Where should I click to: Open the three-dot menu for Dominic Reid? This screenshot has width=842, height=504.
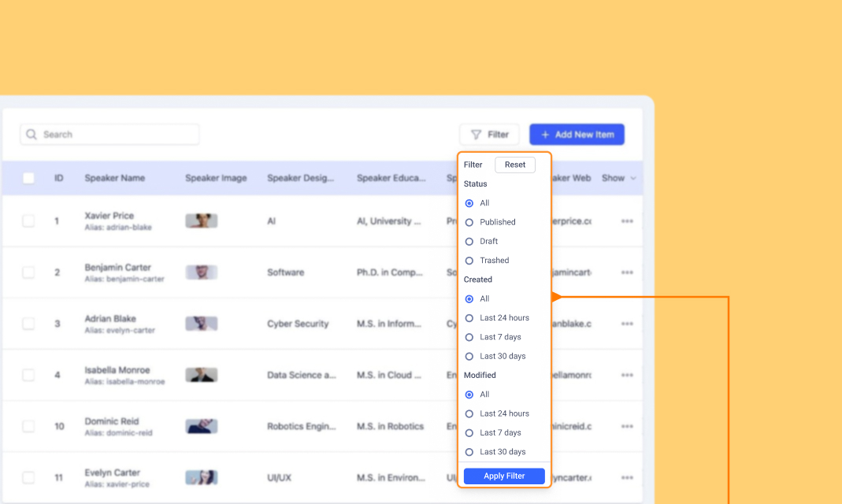[627, 426]
